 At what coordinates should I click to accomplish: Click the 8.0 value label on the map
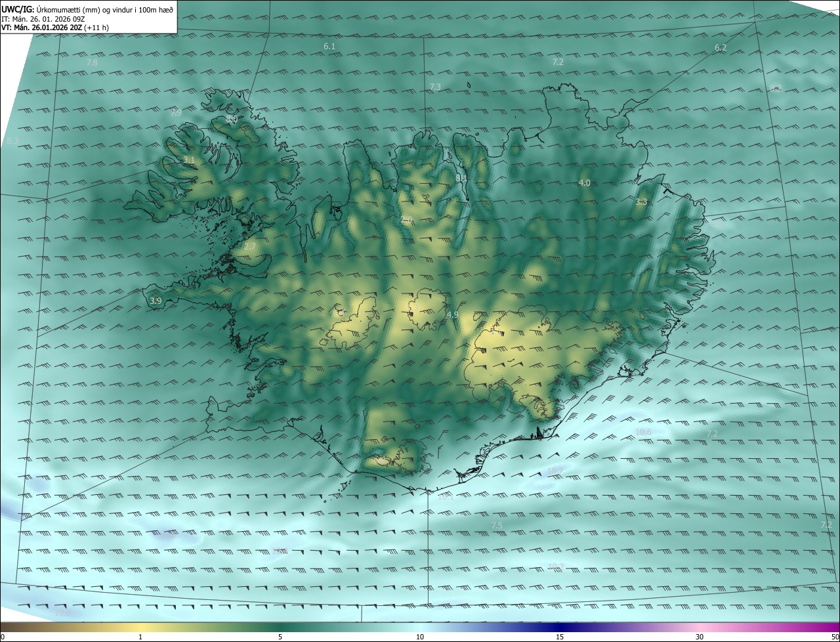[232, 119]
